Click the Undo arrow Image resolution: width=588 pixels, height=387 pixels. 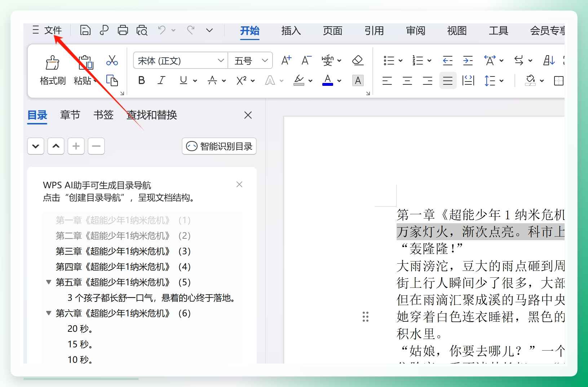coord(162,30)
